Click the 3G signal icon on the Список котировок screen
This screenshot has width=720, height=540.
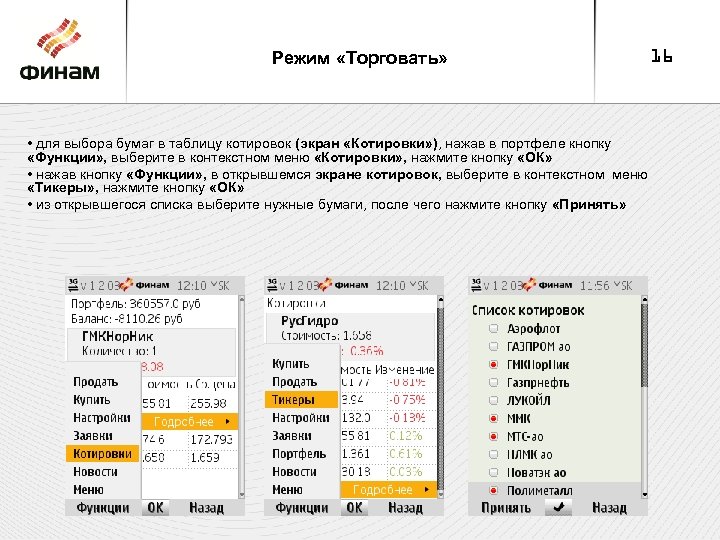[476, 285]
